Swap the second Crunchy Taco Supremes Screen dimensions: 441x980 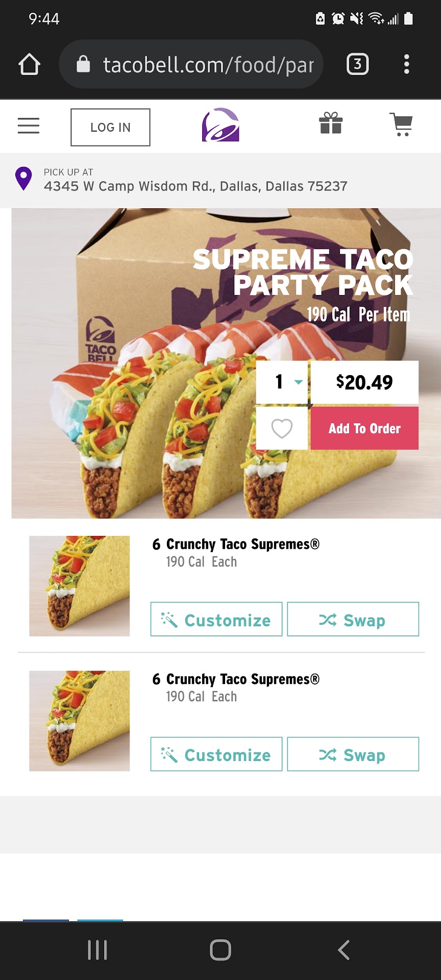(353, 754)
